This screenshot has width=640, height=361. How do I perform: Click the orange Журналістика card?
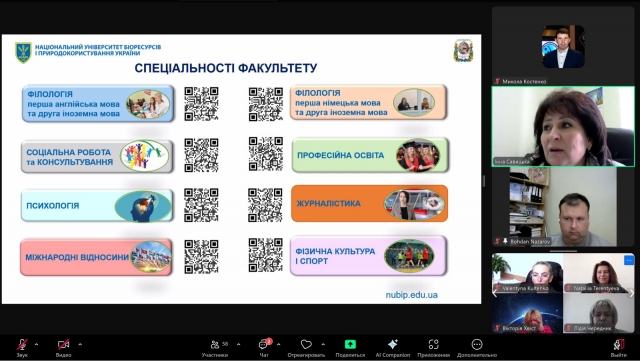click(x=369, y=203)
